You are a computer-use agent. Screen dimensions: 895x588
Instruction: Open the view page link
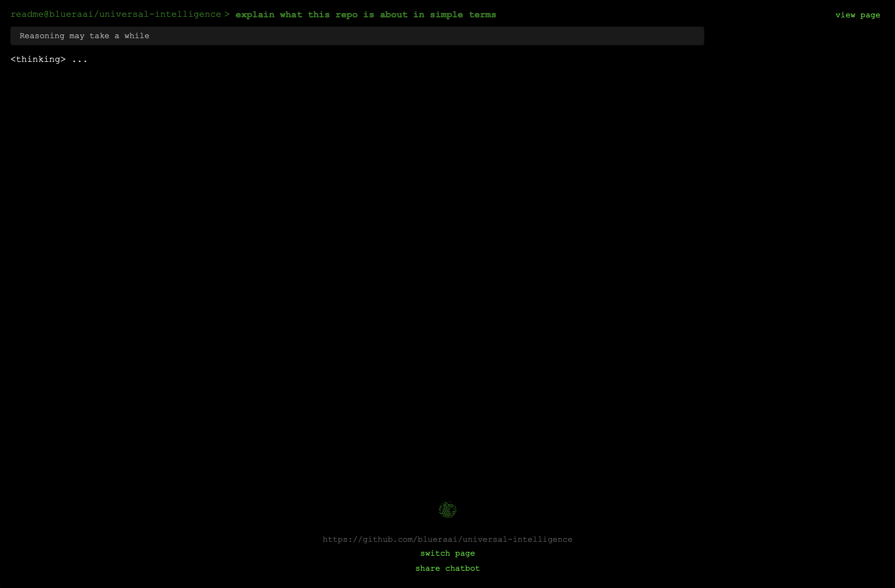point(857,15)
